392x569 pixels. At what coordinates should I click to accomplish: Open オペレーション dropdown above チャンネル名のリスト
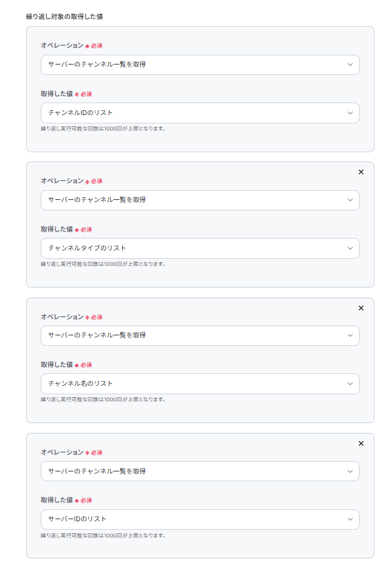tap(200, 335)
